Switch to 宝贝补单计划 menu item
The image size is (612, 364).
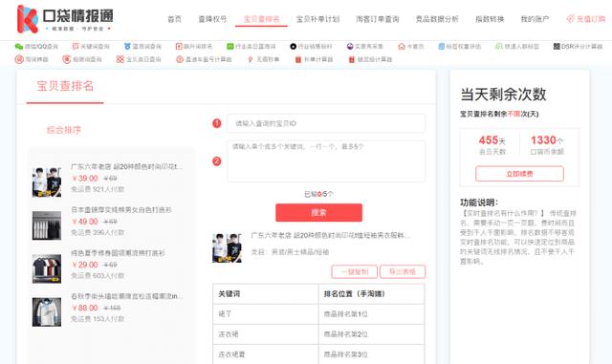pos(317,19)
